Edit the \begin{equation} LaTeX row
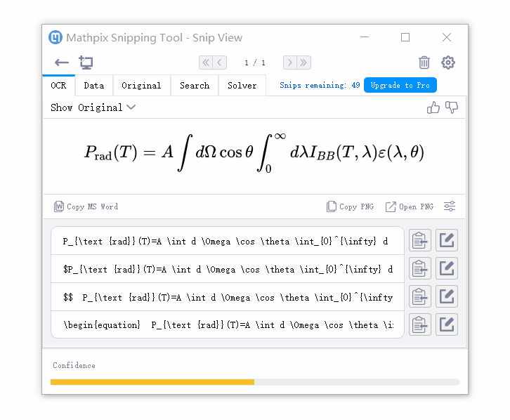Viewport: 510px width, 420px height. (447, 324)
